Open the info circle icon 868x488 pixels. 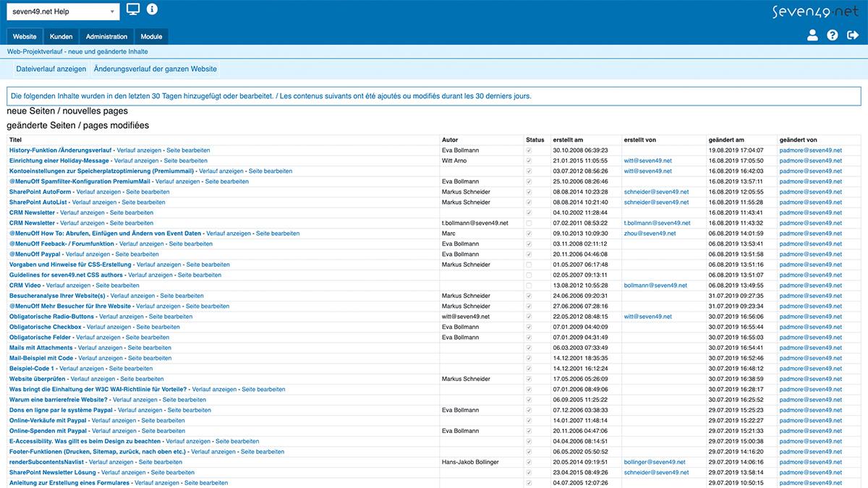pyautogui.click(x=152, y=9)
